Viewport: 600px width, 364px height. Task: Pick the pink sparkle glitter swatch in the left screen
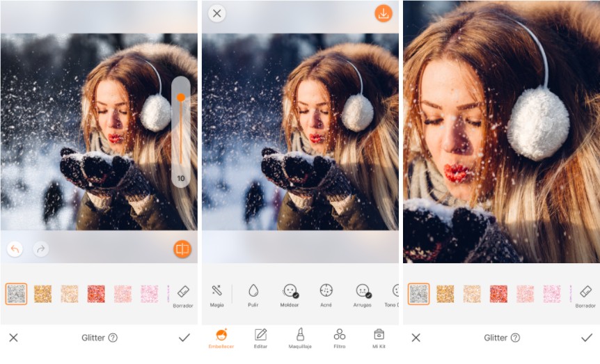(150, 294)
